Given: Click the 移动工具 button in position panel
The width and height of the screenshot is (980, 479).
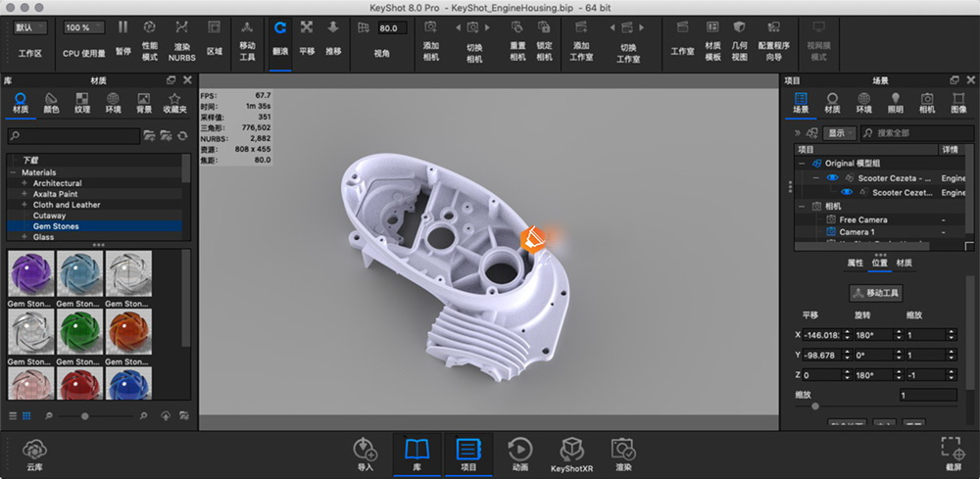Looking at the screenshot, I should [876, 293].
